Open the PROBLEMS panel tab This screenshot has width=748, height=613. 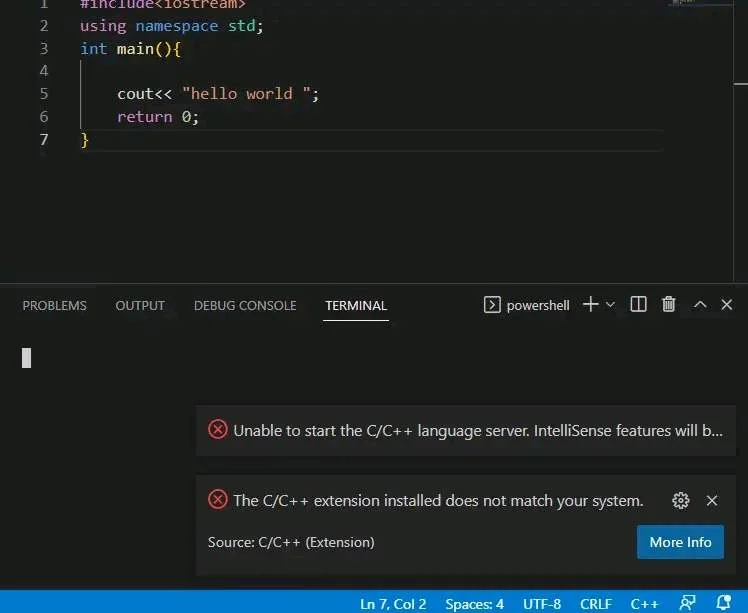[54, 305]
